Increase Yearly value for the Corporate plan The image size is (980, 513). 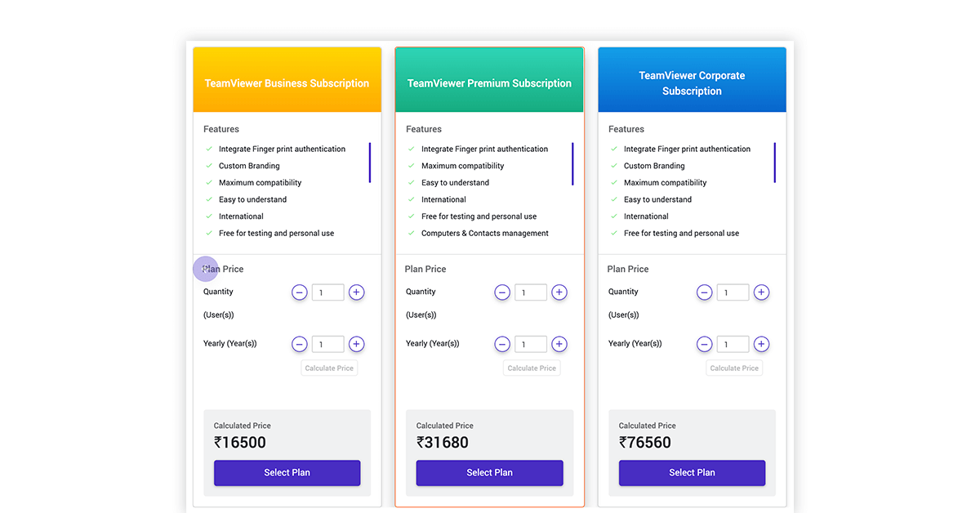[761, 344]
